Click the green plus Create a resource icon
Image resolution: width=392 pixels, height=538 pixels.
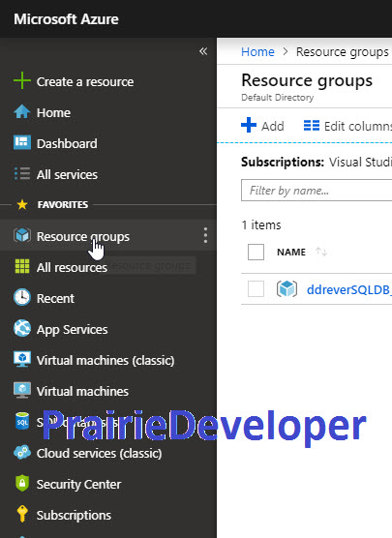pyautogui.click(x=22, y=80)
